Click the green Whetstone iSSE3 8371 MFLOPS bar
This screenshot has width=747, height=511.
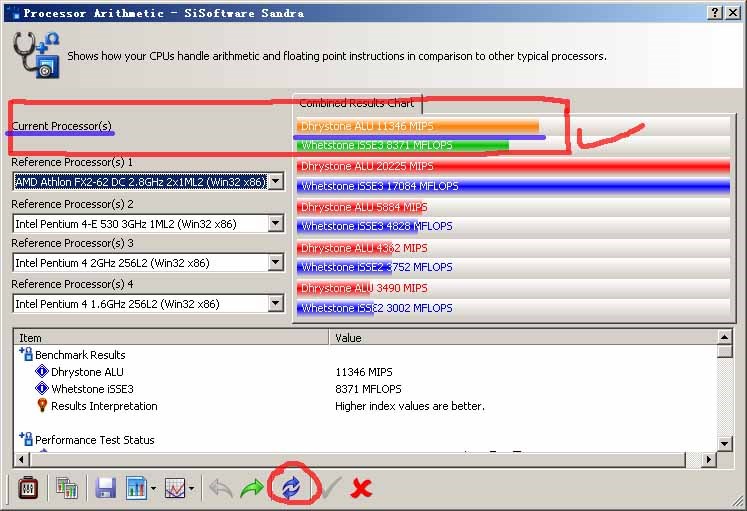pyautogui.click(x=403, y=145)
